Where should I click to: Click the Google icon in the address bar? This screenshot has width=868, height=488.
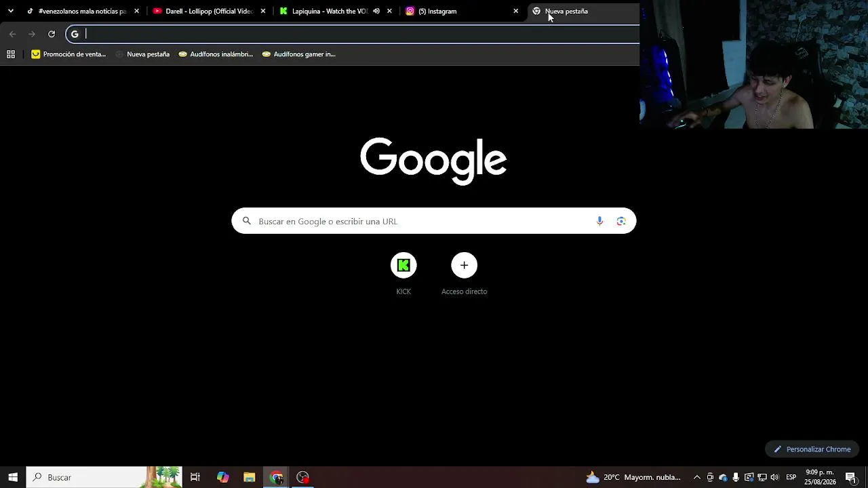[x=75, y=34]
